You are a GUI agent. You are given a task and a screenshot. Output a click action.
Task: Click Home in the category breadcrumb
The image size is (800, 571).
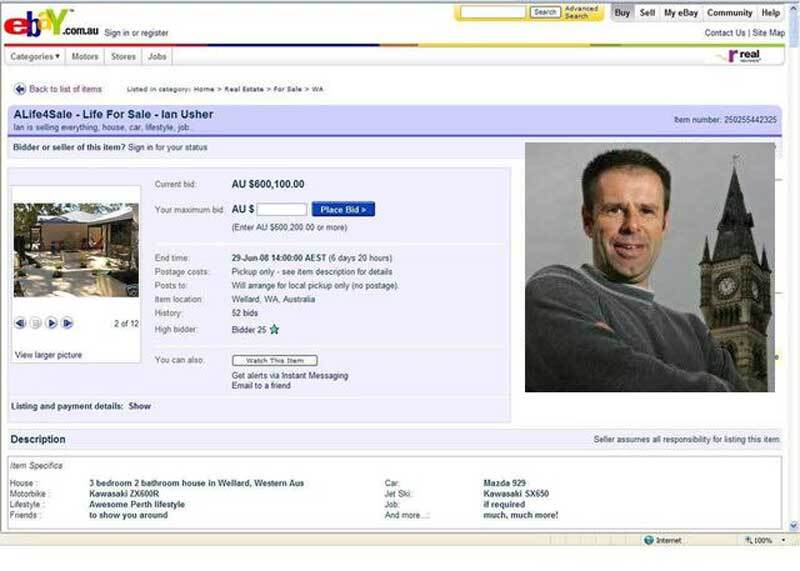pyautogui.click(x=204, y=89)
